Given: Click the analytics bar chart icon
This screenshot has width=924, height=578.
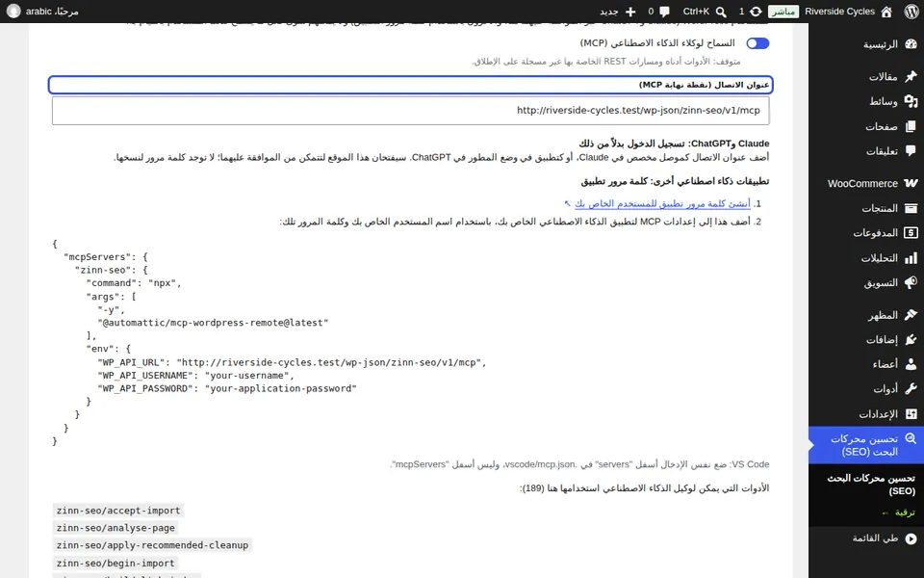Looking at the screenshot, I should tap(911, 258).
